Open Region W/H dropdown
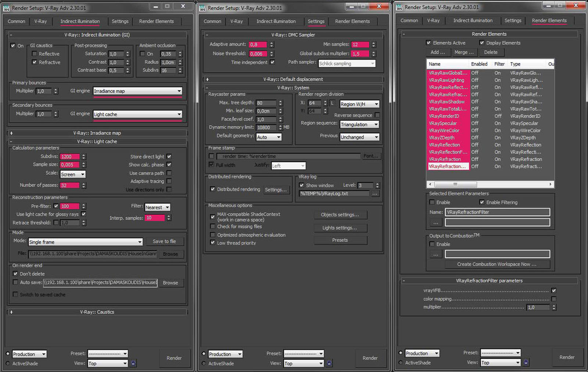The width and height of the screenshot is (588, 372). coord(359,104)
